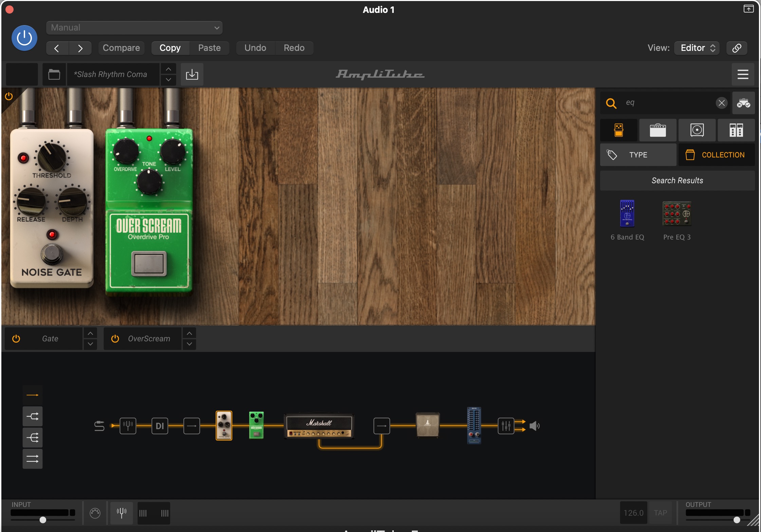Screen dimensions: 761x532
Task: Select the DI block in signal chain
Action: (x=160, y=425)
